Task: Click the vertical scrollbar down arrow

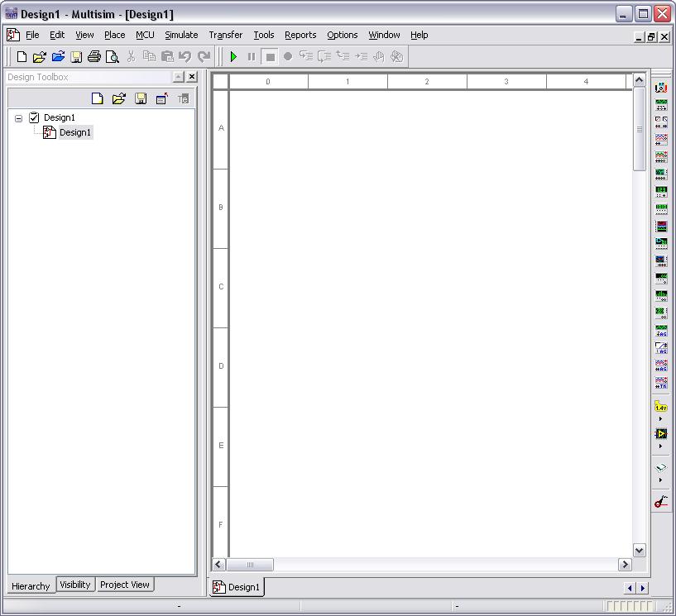Action: pos(639,550)
